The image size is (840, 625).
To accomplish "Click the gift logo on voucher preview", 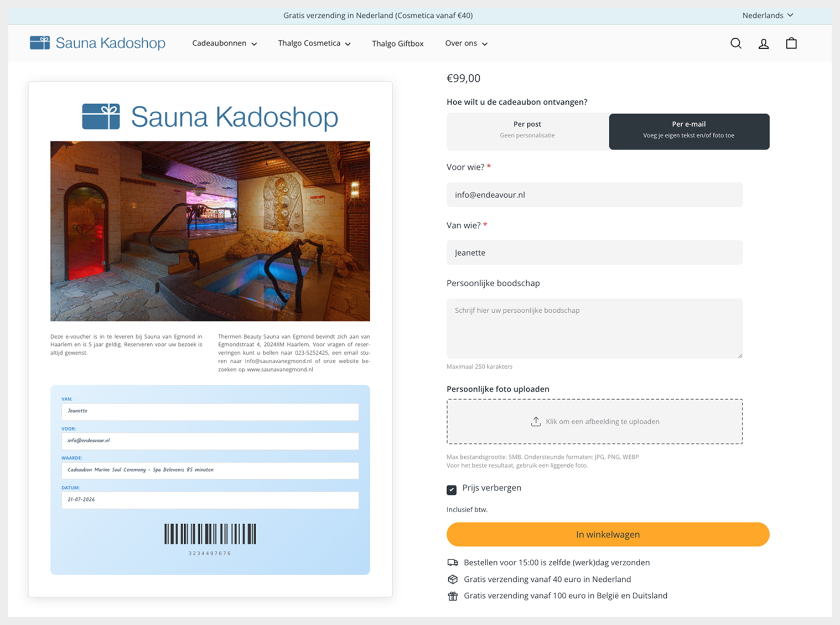I will (101, 116).
